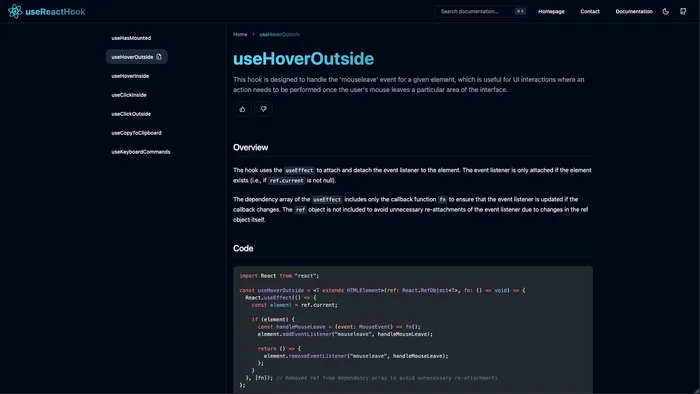Click the copy icon beside useHoverOutside
Image resolution: width=700 pixels, height=394 pixels.
pos(159,57)
